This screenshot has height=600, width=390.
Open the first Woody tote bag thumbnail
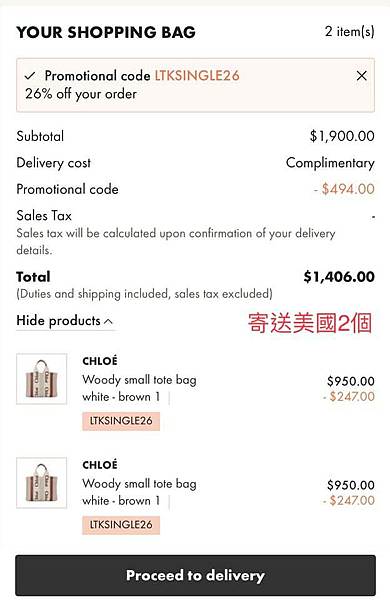(42, 379)
